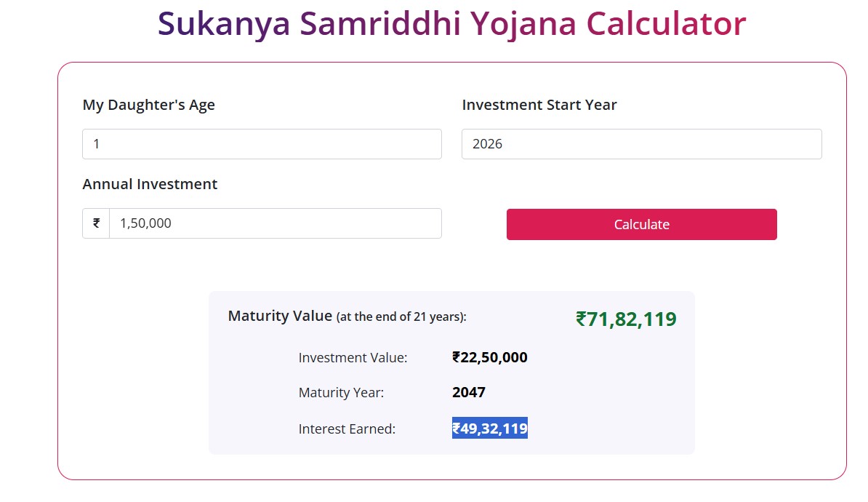Click the highlighted ₹49,32,119 interest value
The width and height of the screenshot is (868, 502).
click(x=490, y=429)
